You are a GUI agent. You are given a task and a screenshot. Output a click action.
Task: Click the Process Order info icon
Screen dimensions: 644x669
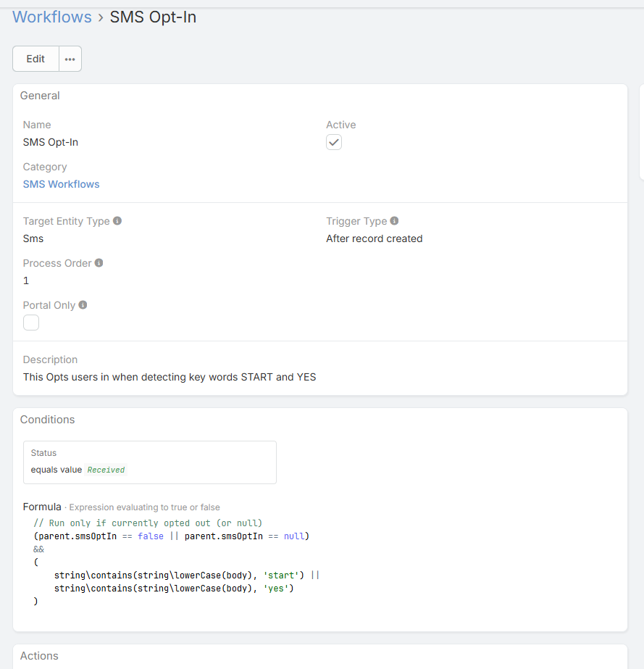(99, 263)
